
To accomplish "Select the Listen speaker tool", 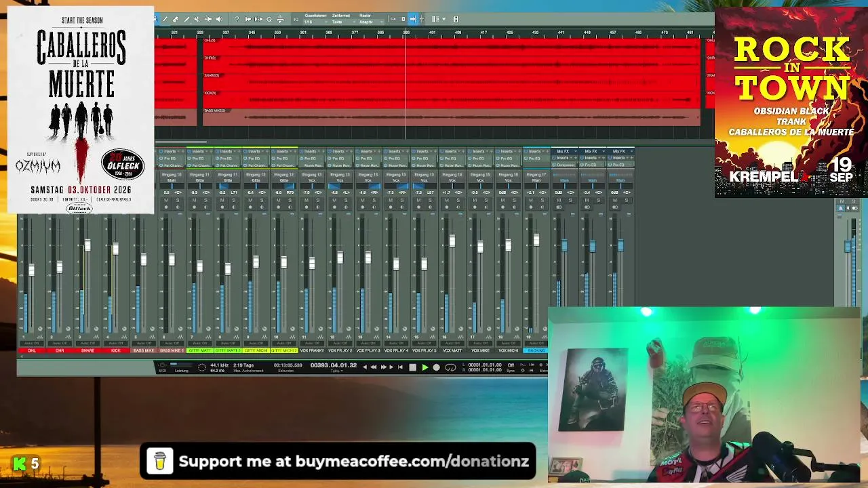I will tap(219, 19).
